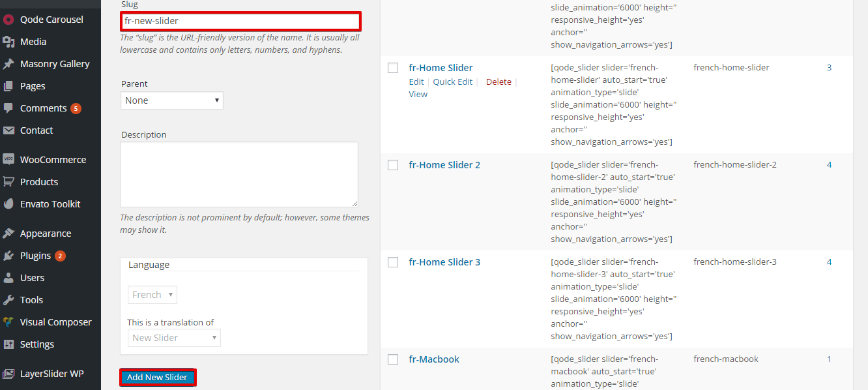Open translation-of dropdown showing New Slider
868x390 pixels.
(x=174, y=338)
